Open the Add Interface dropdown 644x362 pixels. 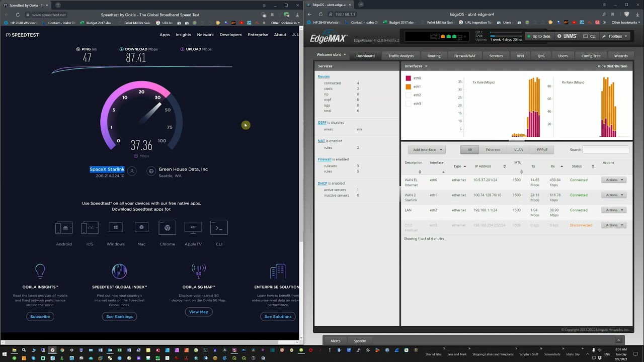pyautogui.click(x=427, y=149)
